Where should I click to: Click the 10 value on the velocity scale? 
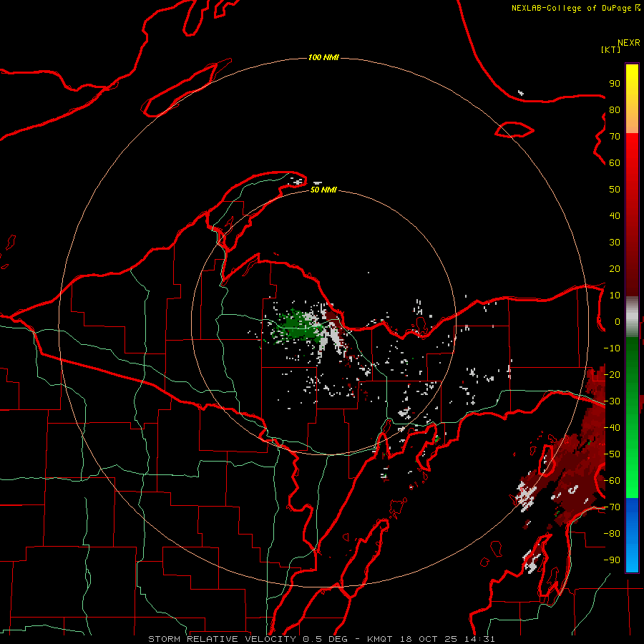click(x=615, y=296)
